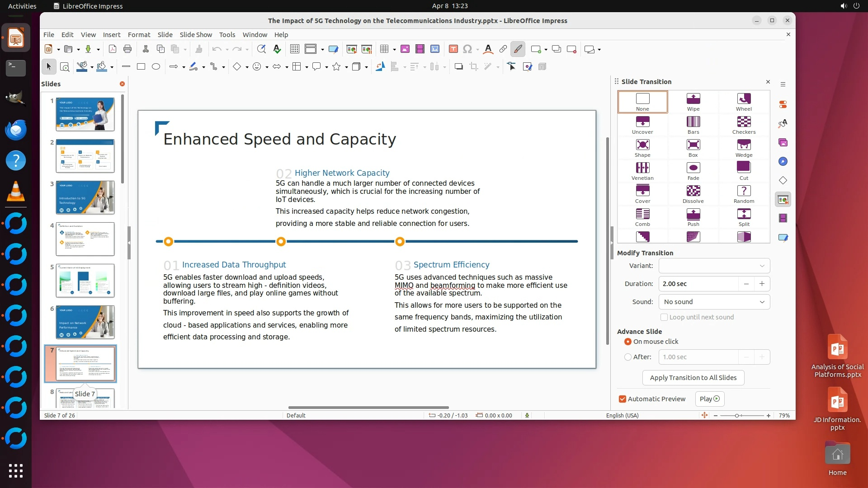
Task: Click the zoom slider in status bar
Action: pos(737,416)
